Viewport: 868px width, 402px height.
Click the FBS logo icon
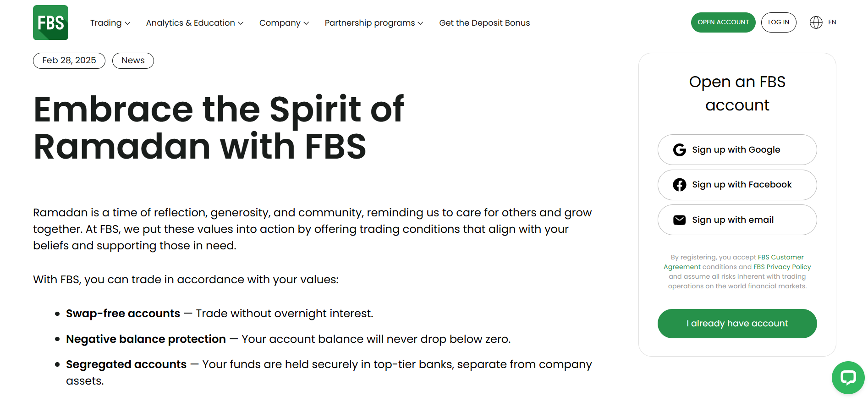[50, 22]
